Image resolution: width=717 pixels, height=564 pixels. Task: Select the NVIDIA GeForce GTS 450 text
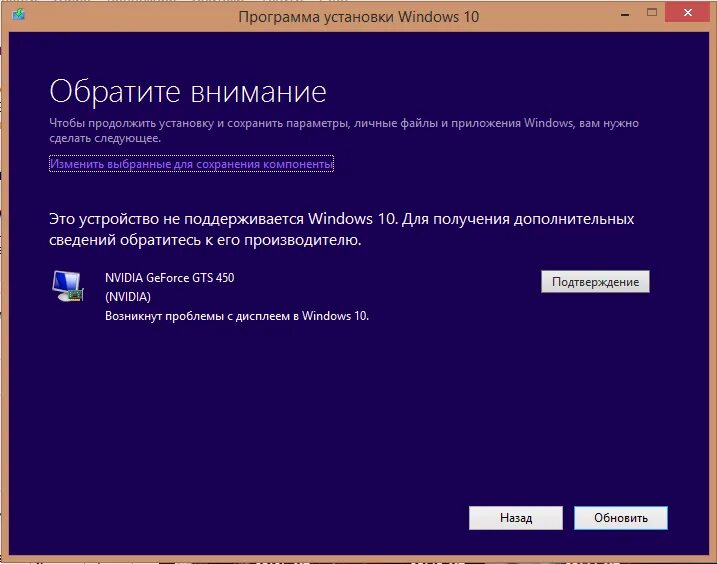pos(170,278)
